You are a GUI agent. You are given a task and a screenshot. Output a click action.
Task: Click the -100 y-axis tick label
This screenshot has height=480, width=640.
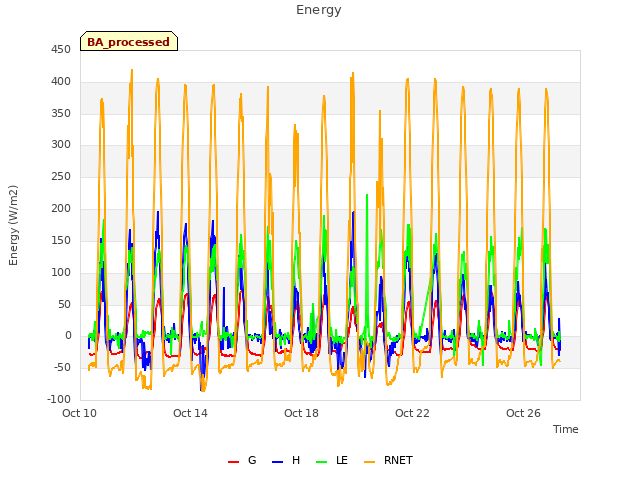pyautogui.click(x=59, y=399)
